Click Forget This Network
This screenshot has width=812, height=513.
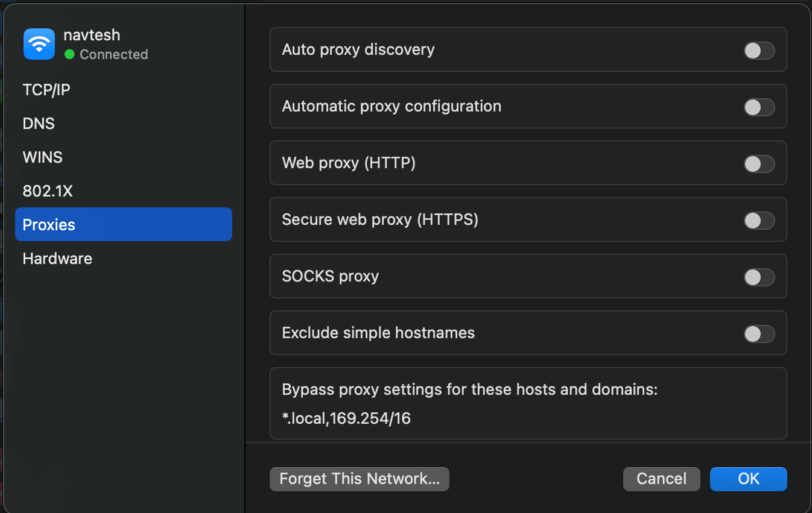pos(359,479)
